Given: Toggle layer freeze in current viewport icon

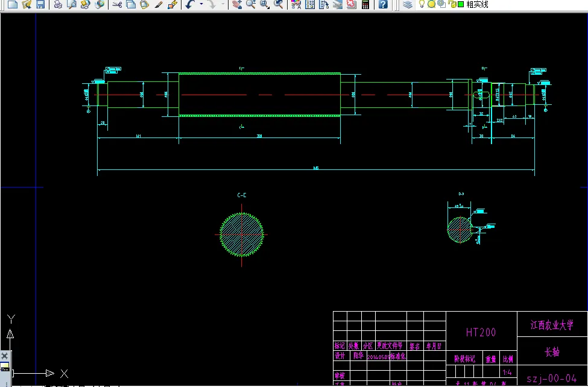Looking at the screenshot, I should [x=441, y=4].
